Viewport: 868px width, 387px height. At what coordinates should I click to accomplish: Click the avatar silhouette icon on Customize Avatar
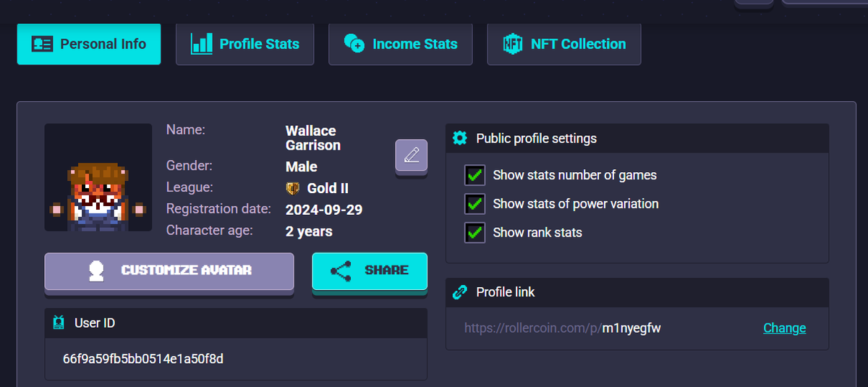coord(97,271)
